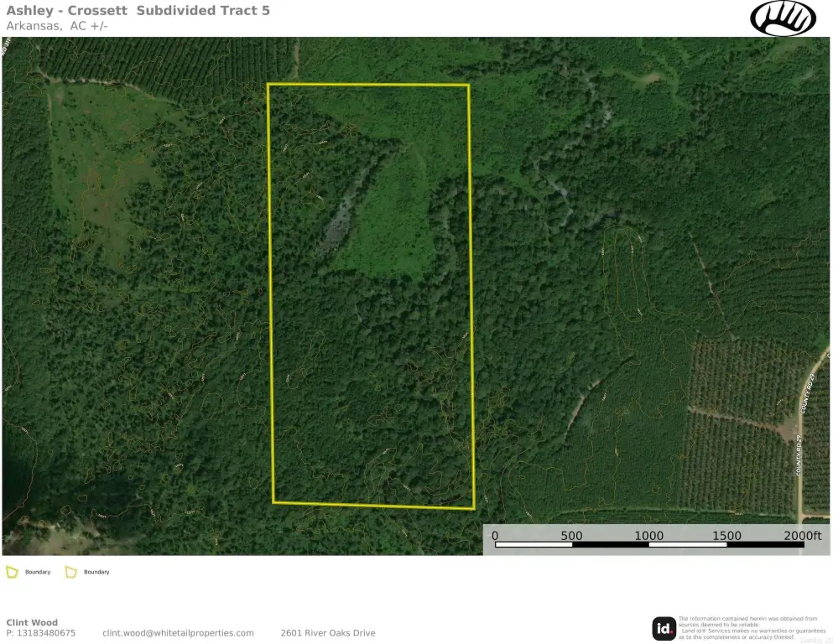
Task: Click the clint.wood@whitetailproperties.com email address
Action: (x=178, y=633)
